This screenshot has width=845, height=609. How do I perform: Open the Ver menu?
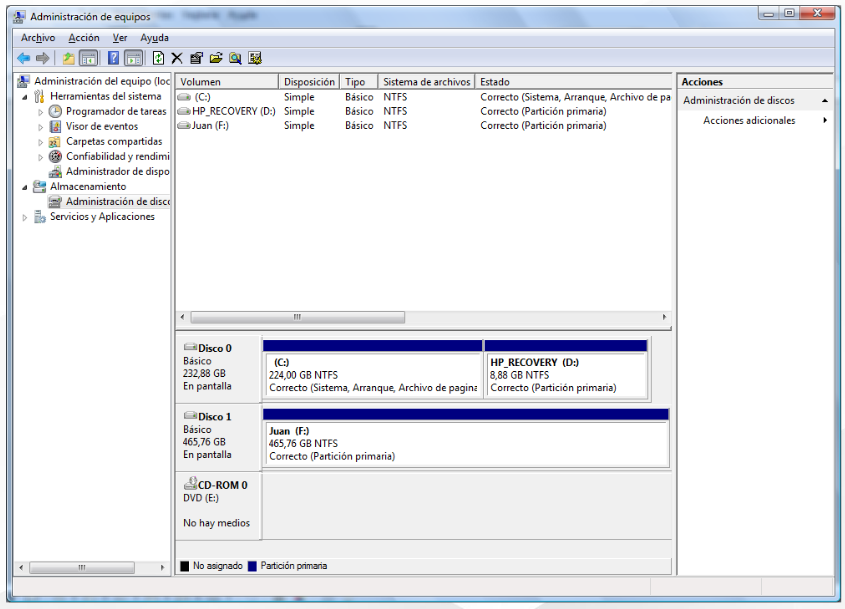tap(120, 38)
